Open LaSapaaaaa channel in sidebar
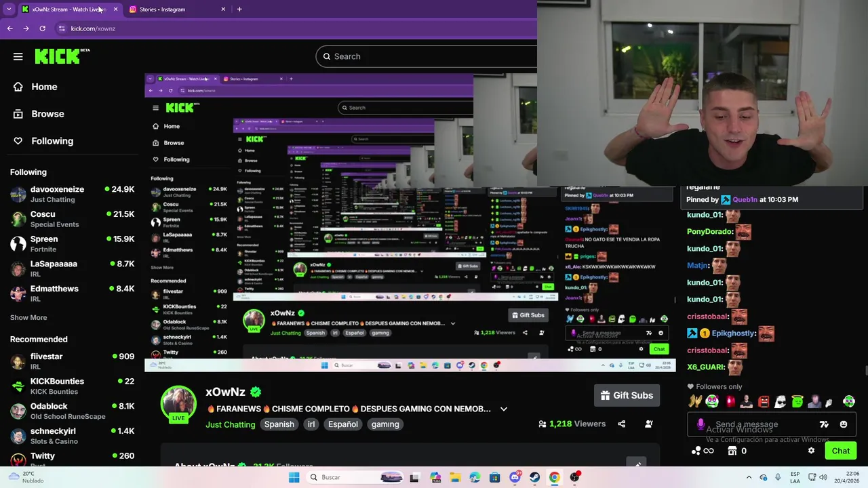 coord(72,268)
